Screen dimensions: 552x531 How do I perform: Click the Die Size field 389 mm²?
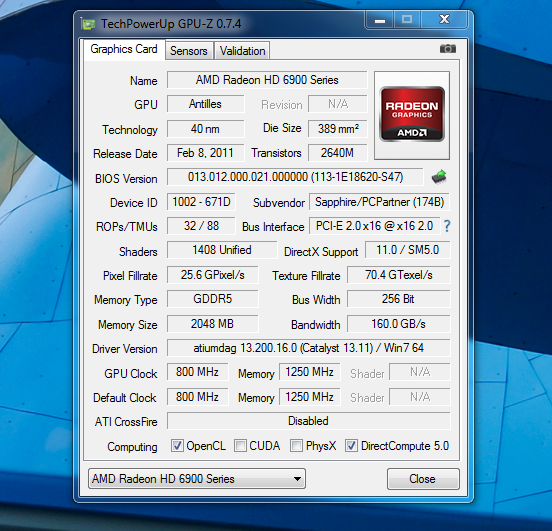pyautogui.click(x=338, y=129)
